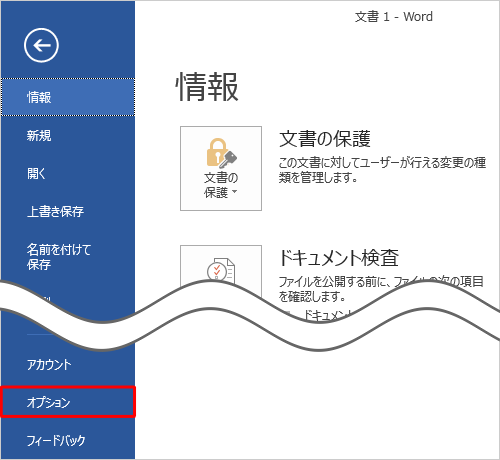The height and width of the screenshot is (460, 500).
Task: Open Word オプション settings
Action: [68, 402]
